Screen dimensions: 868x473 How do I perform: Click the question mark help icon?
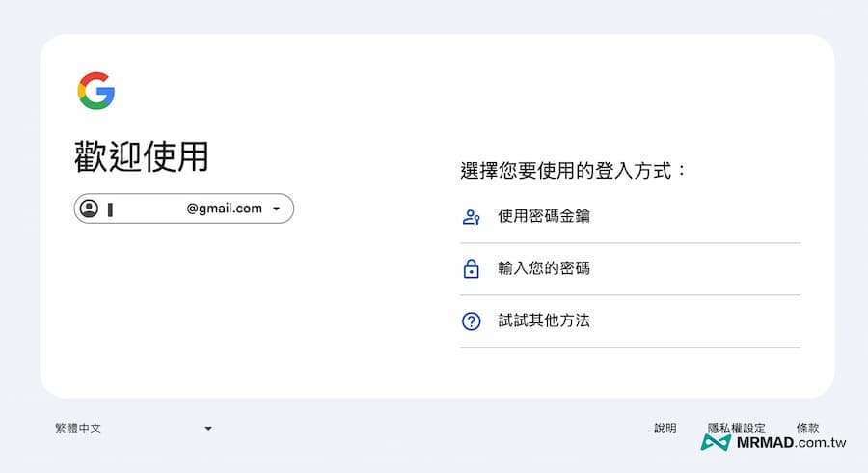tap(471, 321)
